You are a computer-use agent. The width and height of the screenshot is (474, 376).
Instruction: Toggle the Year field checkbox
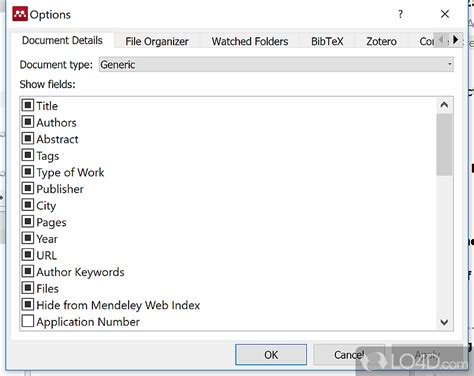[28, 238]
